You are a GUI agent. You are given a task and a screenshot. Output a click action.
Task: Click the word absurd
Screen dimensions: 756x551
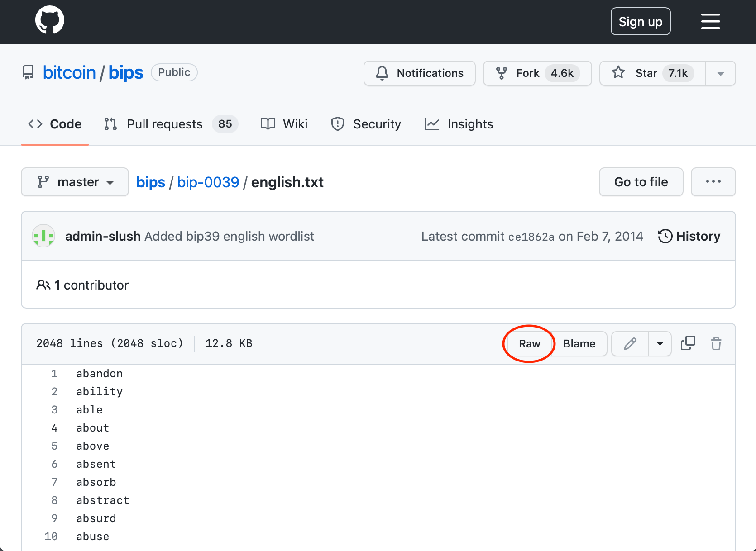[96, 518]
